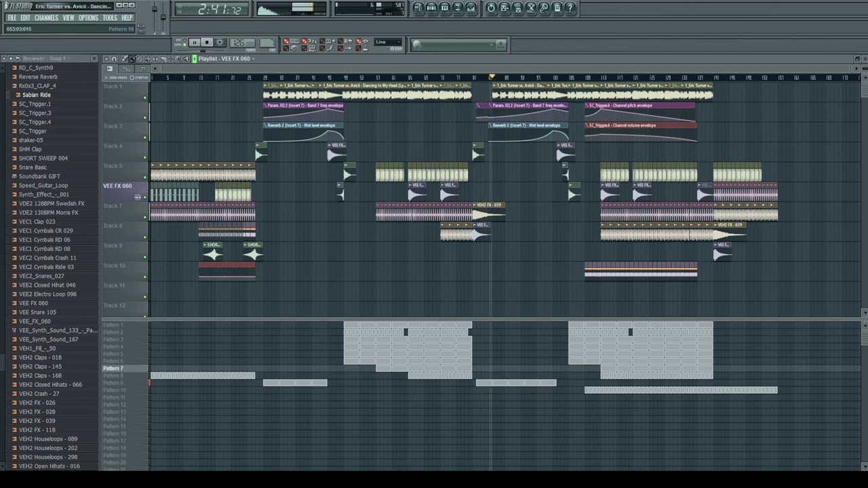The height and width of the screenshot is (488, 868).
Task: Click the green Playlist play button
Action: tap(195, 59)
